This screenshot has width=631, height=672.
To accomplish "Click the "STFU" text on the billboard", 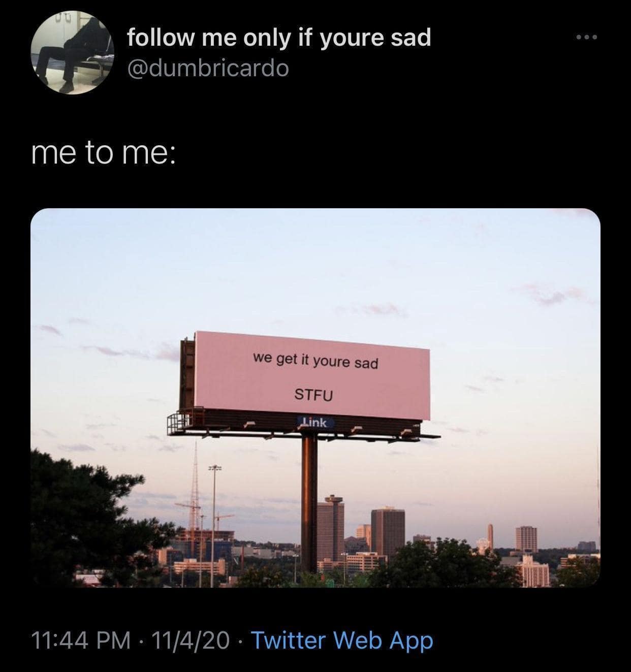I will 314,394.
